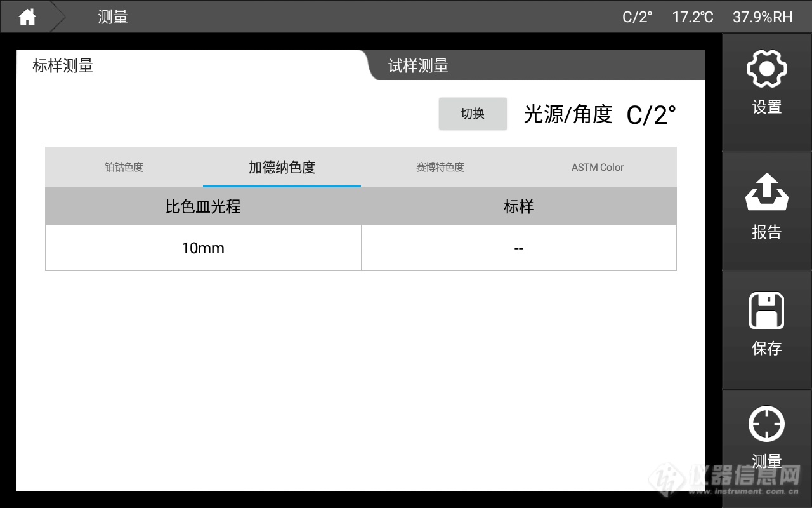The image size is (812, 508).
Task: Select the ASTM Color tab
Action: [x=598, y=167]
